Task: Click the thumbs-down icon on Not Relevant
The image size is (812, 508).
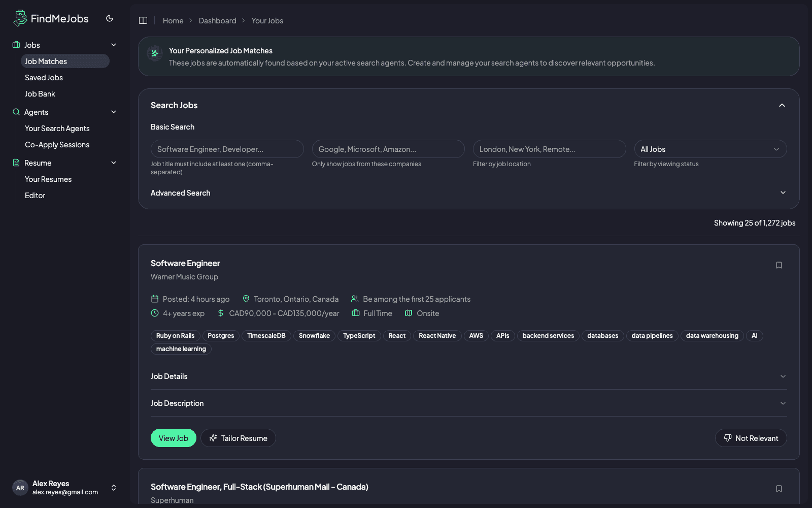Action: point(727,438)
